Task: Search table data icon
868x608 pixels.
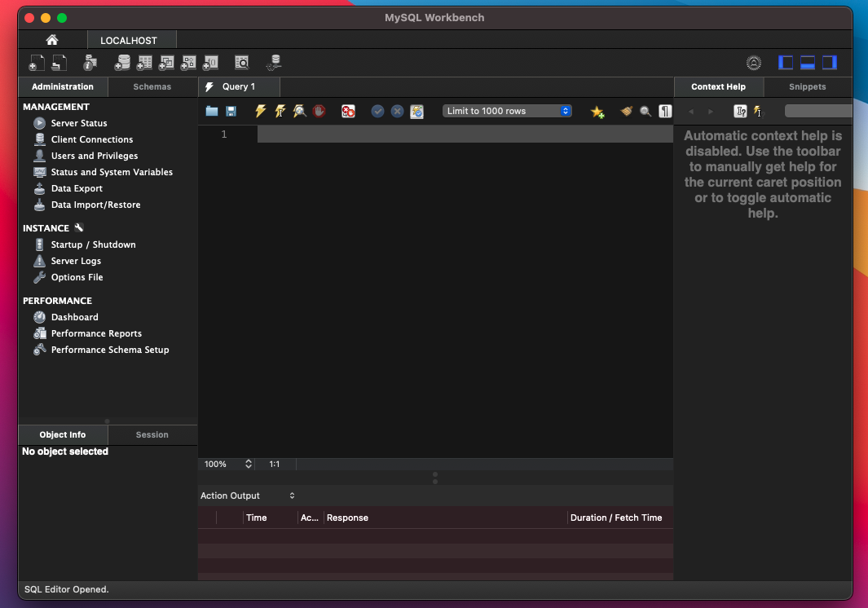Action: pyautogui.click(x=242, y=63)
